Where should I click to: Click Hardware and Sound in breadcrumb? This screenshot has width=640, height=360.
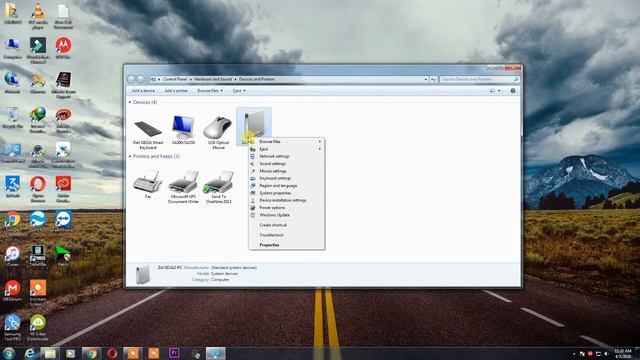pyautogui.click(x=213, y=79)
